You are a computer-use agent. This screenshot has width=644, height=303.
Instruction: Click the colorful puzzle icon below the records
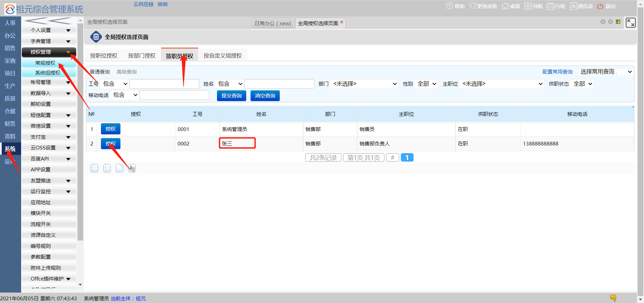tap(132, 168)
